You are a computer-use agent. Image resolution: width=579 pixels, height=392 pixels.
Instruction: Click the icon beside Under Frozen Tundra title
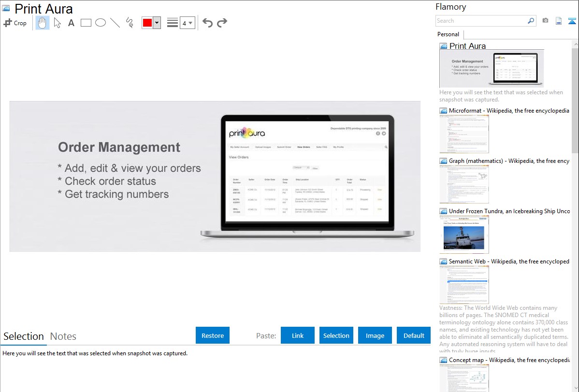click(443, 211)
